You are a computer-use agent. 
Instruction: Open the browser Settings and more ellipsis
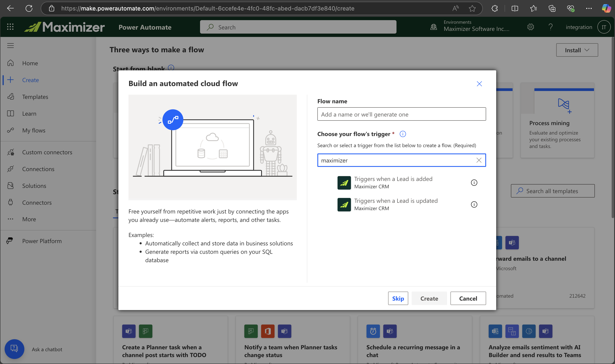(x=589, y=8)
